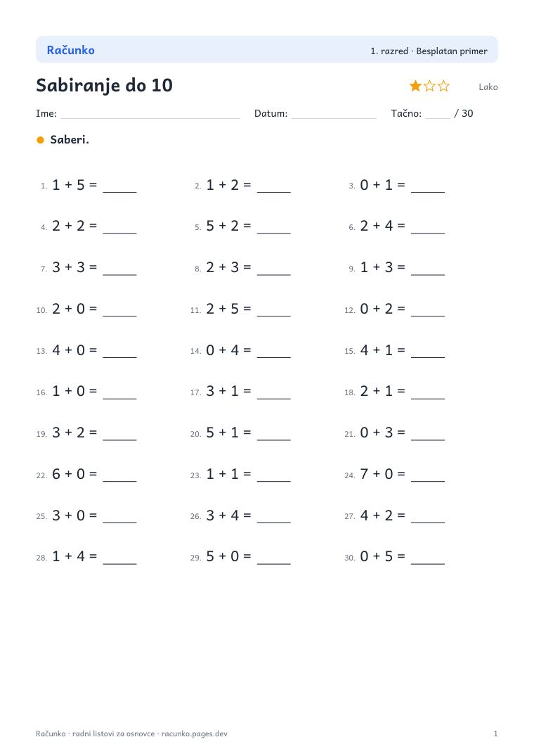Click the racunko.pages.dev footer text

(195, 733)
